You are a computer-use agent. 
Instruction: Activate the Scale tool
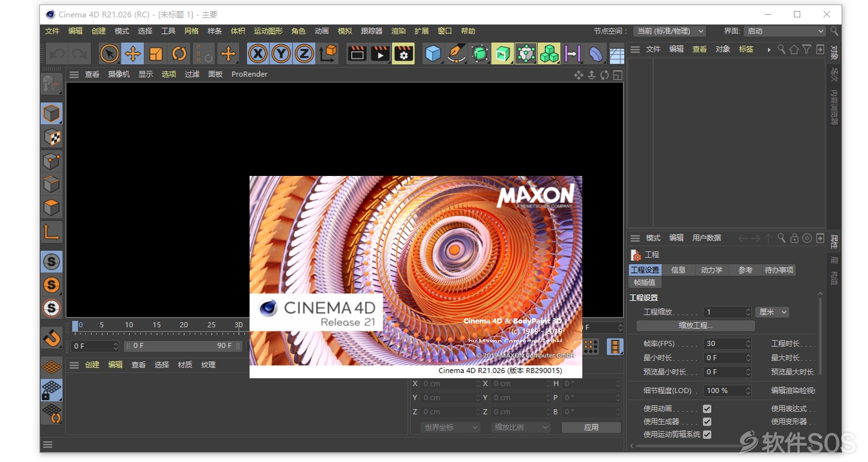[x=156, y=53]
